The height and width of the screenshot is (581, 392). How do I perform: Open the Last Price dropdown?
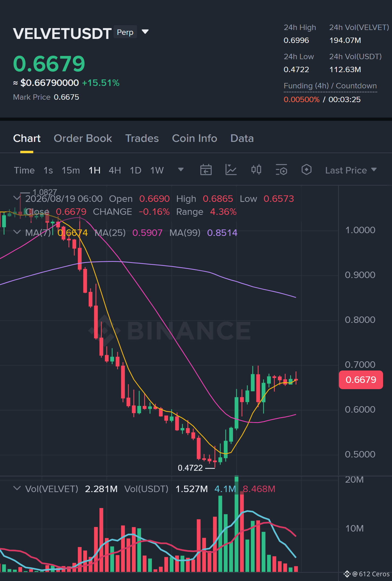click(351, 170)
